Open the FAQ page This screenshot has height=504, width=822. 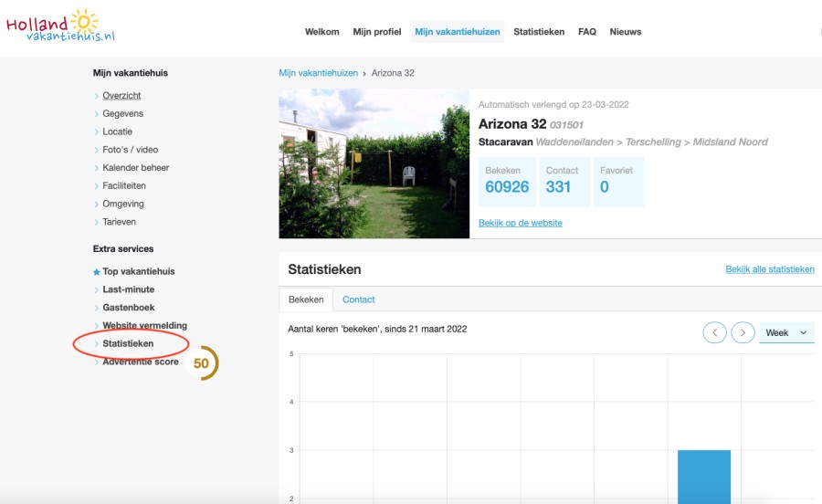click(587, 32)
